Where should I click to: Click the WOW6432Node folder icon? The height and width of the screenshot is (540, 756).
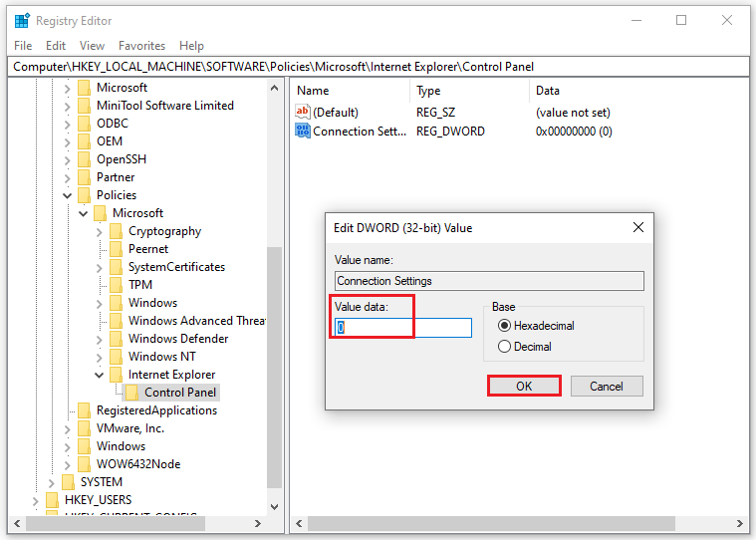[x=84, y=464]
